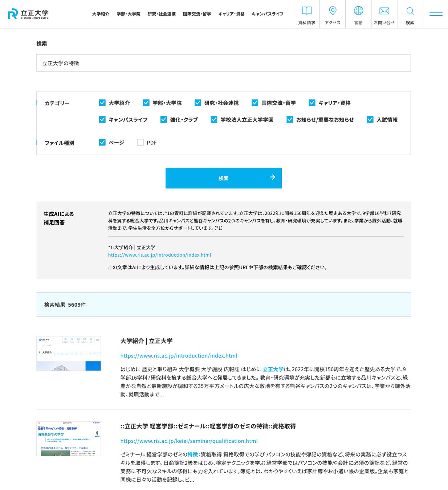The image size is (448, 490).
Task: Follow the introduction/index.html link in AI answer
Action: [x=159, y=255]
